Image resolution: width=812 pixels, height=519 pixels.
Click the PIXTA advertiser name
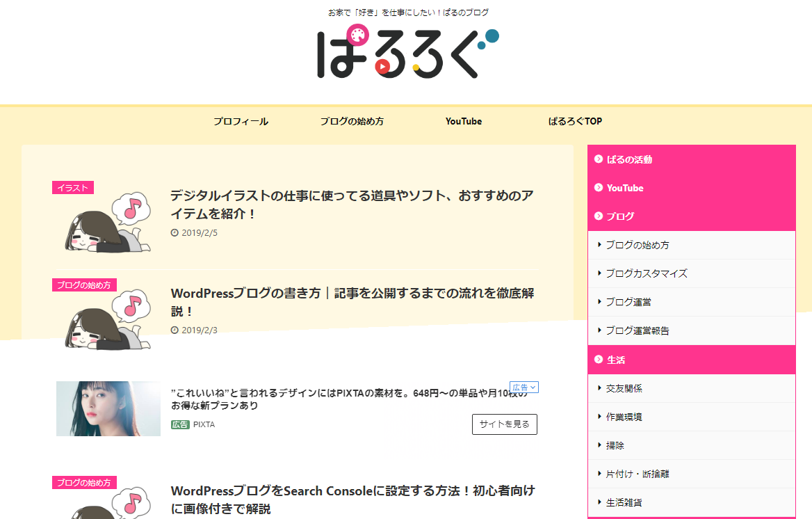coord(204,424)
